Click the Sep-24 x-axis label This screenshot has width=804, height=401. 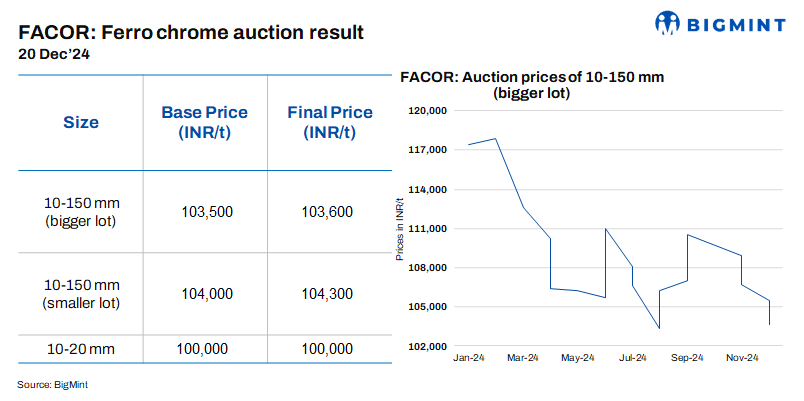(687, 358)
